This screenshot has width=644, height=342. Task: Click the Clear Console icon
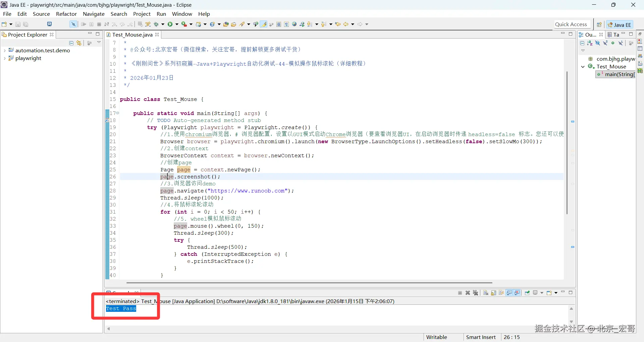[x=486, y=293]
